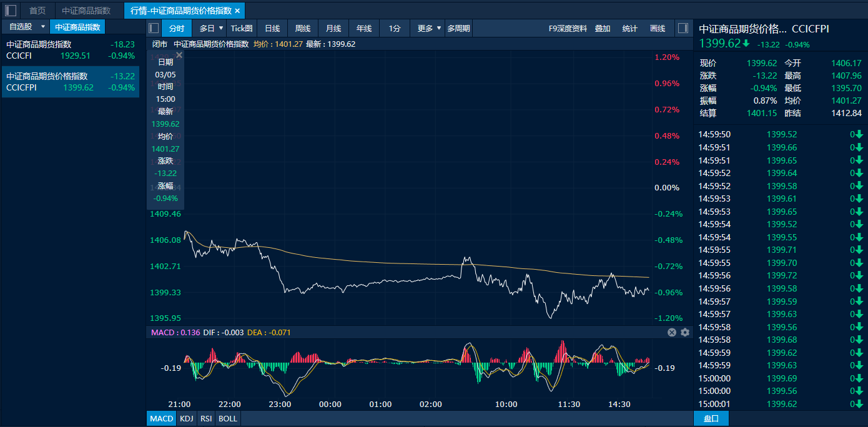Expand the 更多 dropdown menu
Image resolution: width=868 pixels, height=427 pixels.
click(x=430, y=28)
